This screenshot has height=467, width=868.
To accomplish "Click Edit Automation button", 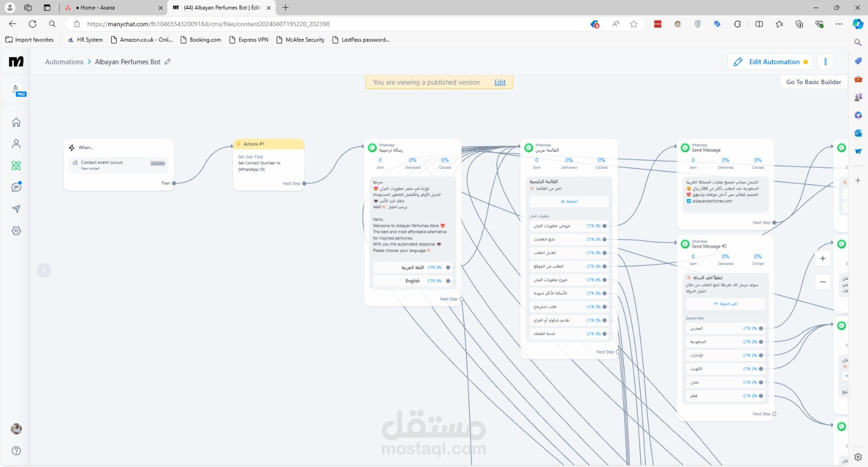I will coord(770,62).
